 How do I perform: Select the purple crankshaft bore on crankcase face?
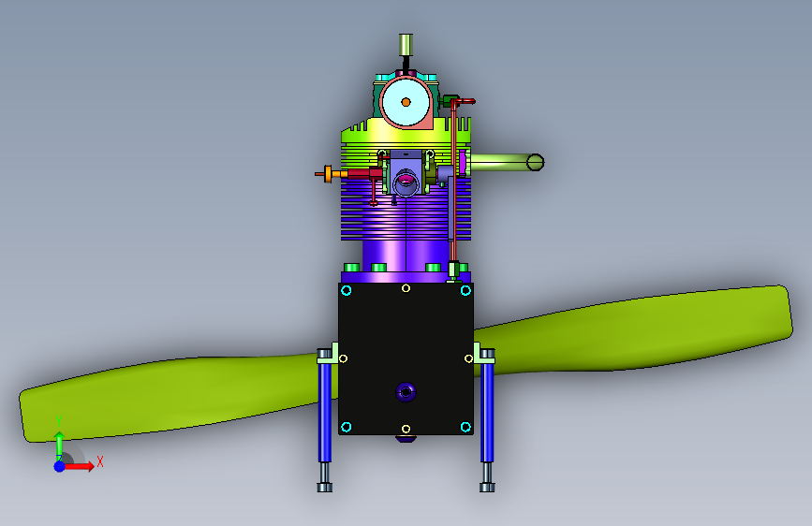(406, 392)
